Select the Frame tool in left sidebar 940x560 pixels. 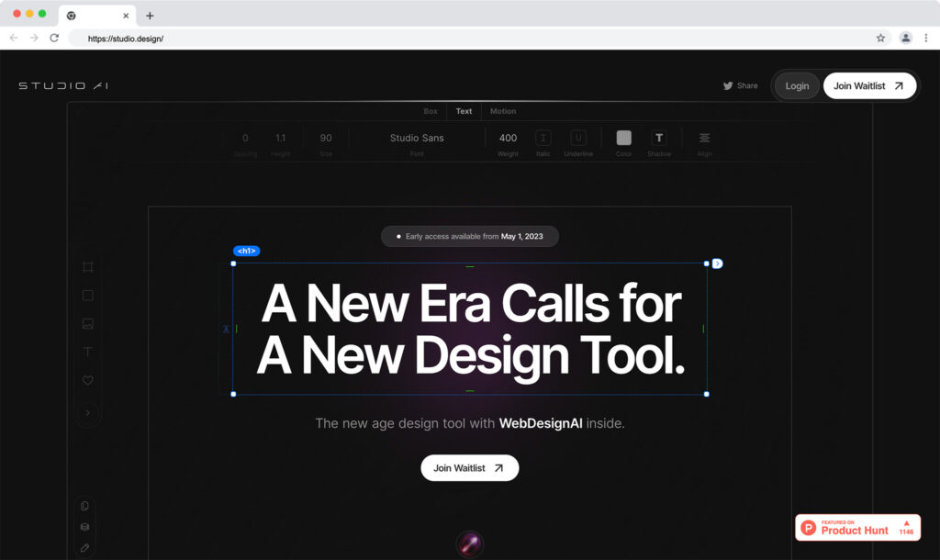pyautogui.click(x=88, y=267)
